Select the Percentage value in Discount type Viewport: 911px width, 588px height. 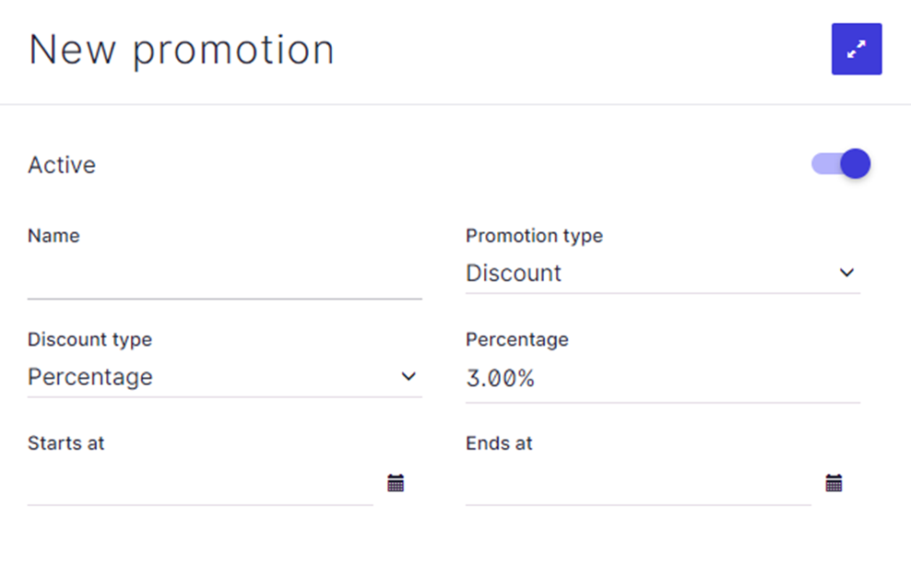90,378
